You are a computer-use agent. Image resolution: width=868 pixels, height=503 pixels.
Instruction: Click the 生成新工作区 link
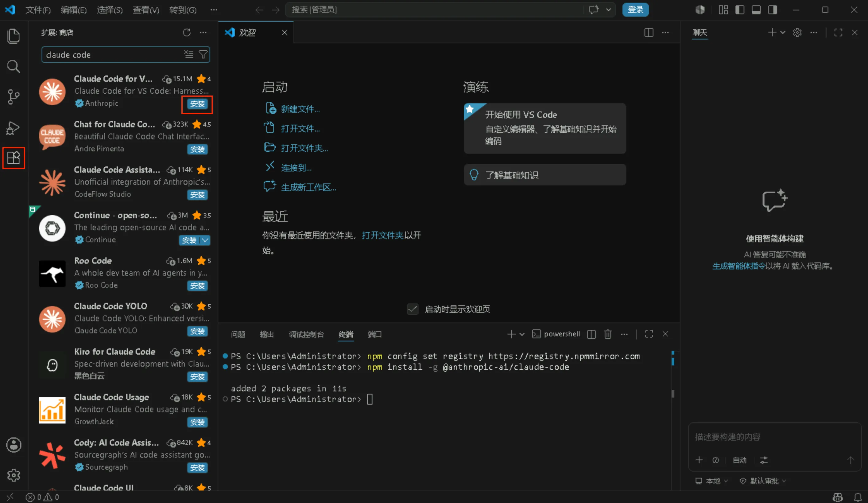click(x=309, y=187)
